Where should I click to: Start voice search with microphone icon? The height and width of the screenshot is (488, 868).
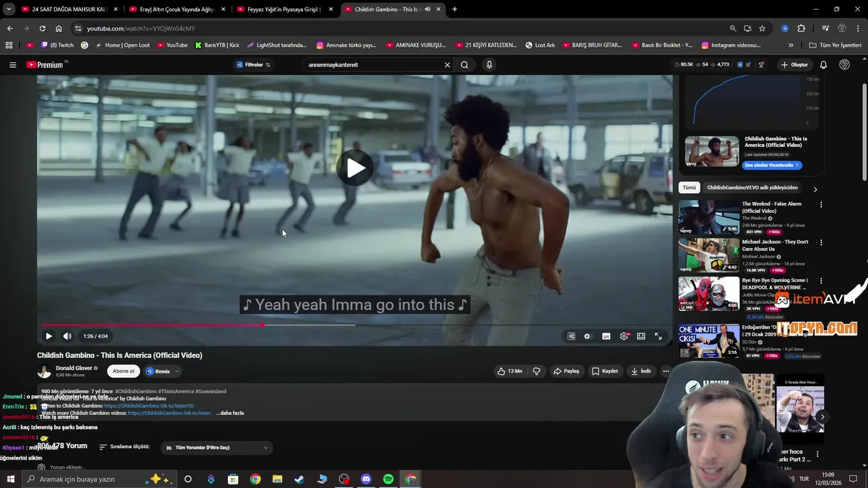(489, 65)
